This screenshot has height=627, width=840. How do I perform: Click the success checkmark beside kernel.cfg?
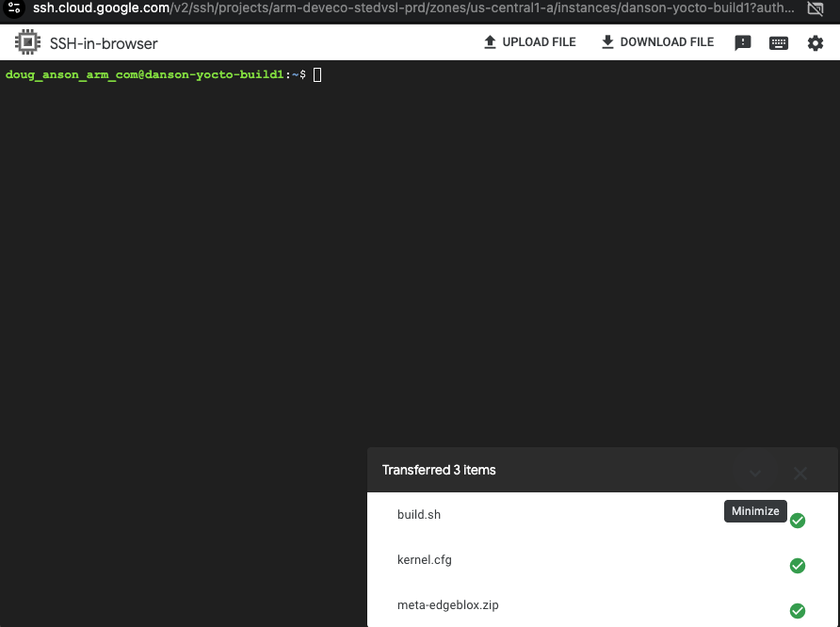pos(798,566)
